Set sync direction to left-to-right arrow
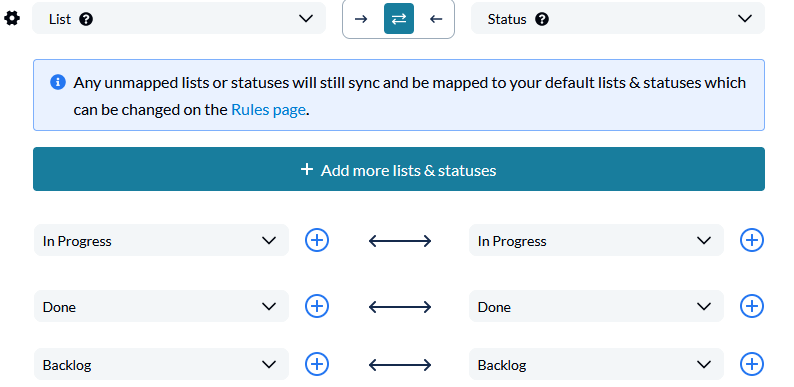 [x=361, y=19]
